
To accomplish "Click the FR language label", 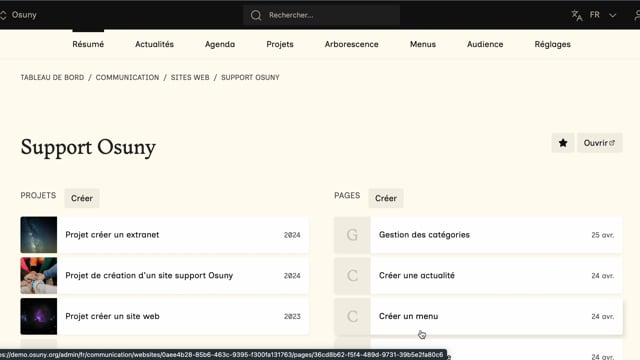I will coord(595,15).
